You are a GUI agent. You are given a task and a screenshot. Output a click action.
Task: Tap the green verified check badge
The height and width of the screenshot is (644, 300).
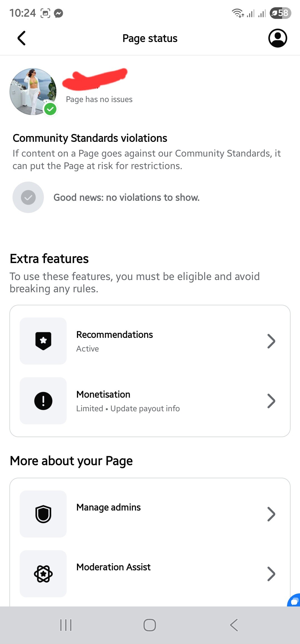coord(50,109)
